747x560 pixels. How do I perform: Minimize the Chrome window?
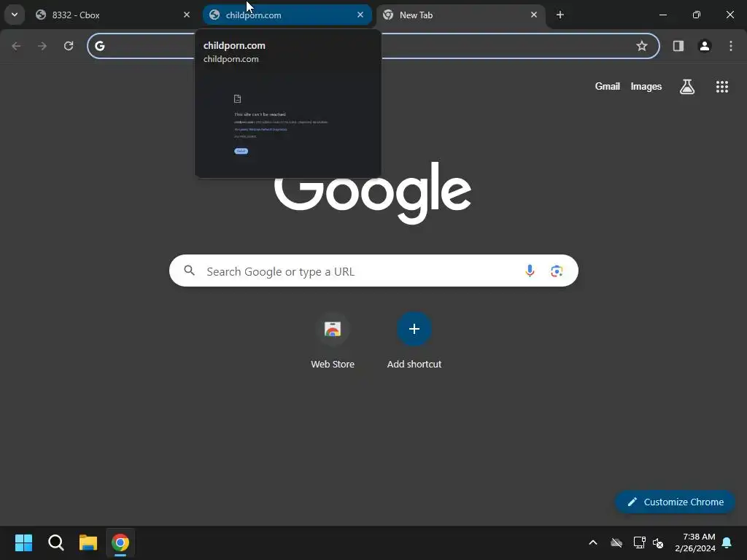click(662, 15)
